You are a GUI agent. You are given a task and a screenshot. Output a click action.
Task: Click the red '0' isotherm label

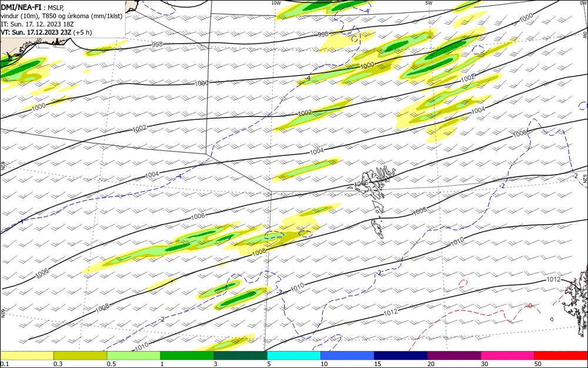coord(530,306)
